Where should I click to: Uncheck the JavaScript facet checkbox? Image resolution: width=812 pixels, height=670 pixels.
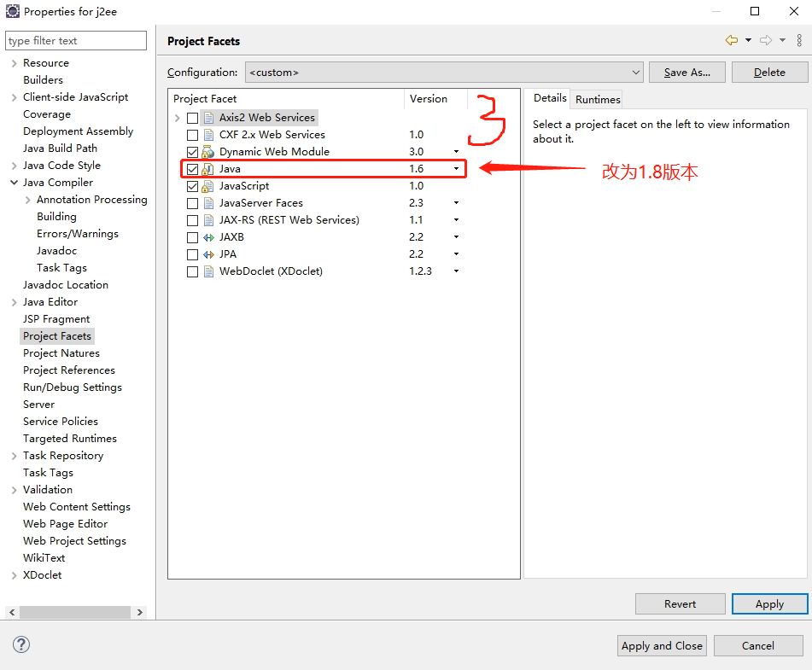tap(192, 186)
